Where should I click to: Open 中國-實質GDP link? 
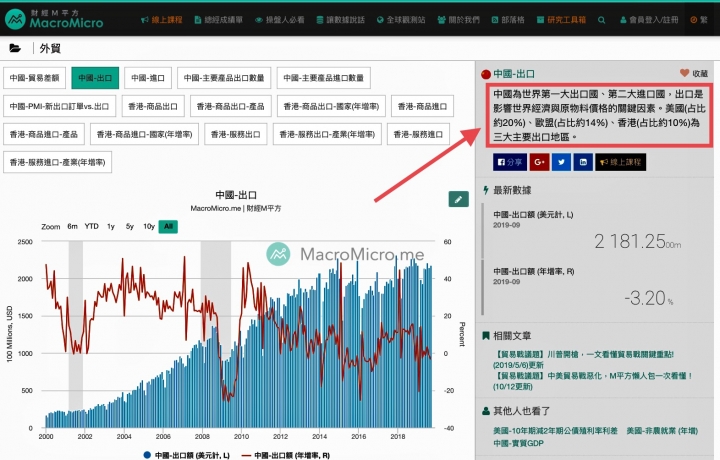point(518,443)
